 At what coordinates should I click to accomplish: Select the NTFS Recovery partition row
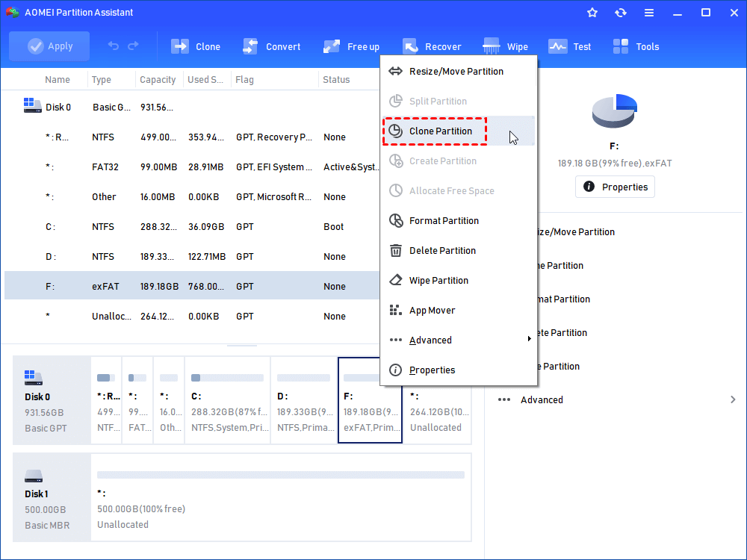tap(192, 137)
